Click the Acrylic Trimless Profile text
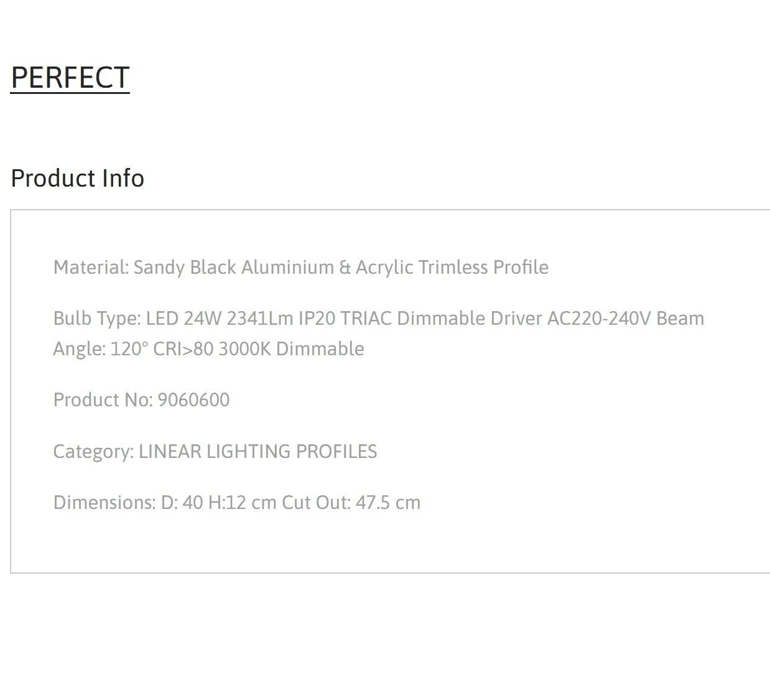The image size is (770, 700). pyautogui.click(x=452, y=268)
